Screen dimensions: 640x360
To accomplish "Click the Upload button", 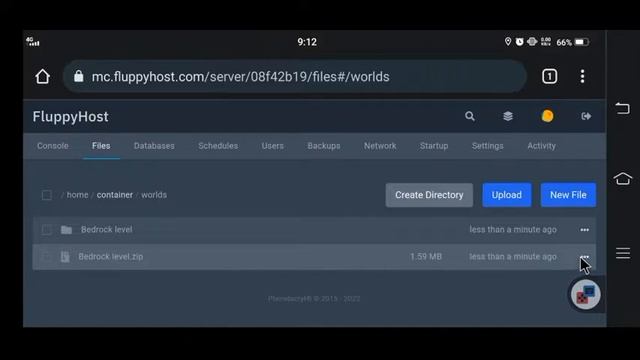I will [507, 195].
